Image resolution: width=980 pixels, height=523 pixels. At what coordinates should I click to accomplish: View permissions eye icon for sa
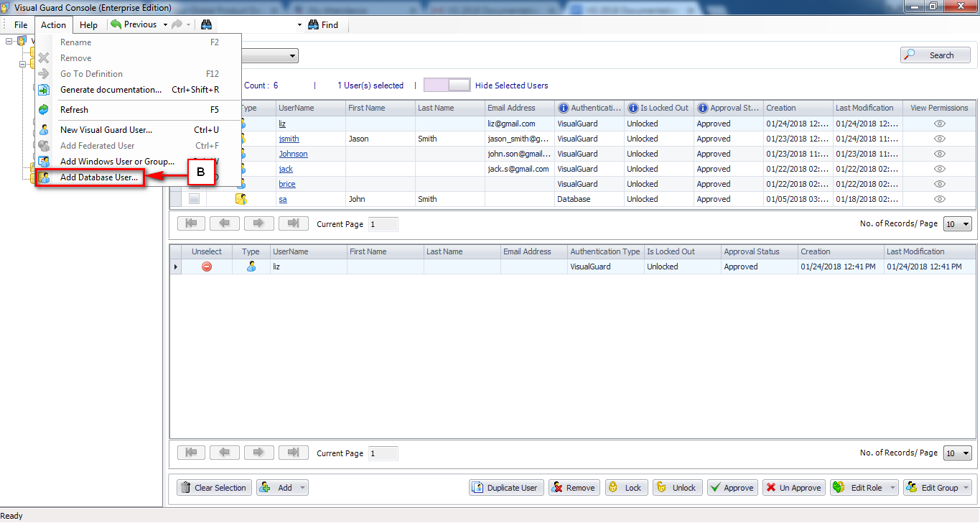click(x=939, y=199)
